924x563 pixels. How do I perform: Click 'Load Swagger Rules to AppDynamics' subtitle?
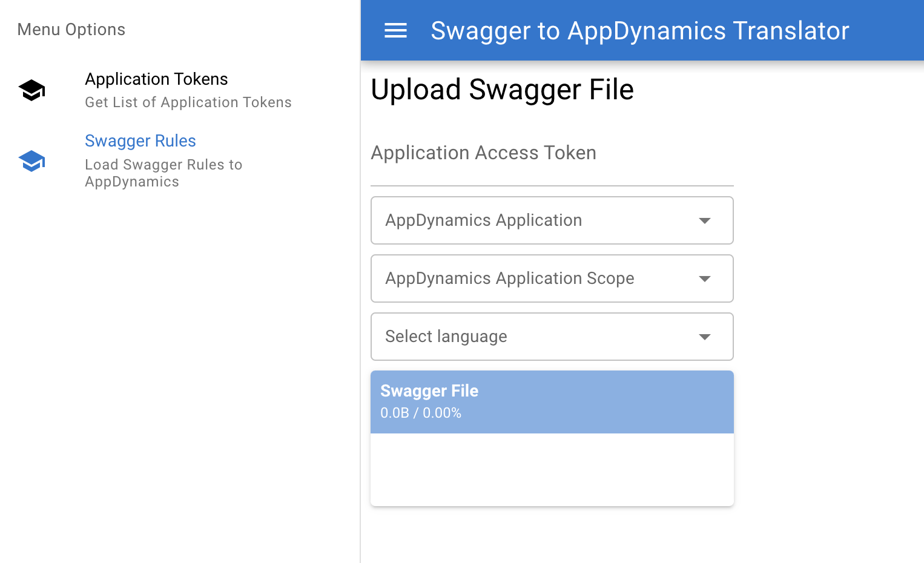163,173
